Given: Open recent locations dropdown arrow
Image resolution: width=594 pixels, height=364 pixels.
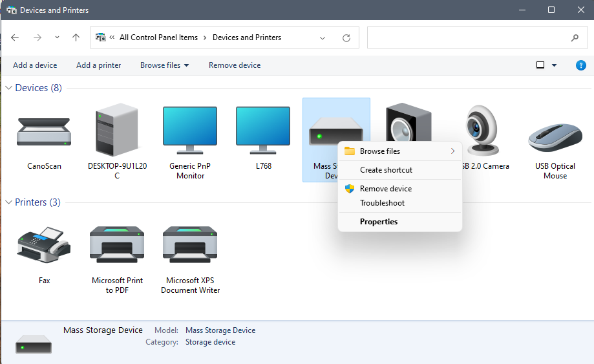Looking at the screenshot, I should tap(57, 37).
